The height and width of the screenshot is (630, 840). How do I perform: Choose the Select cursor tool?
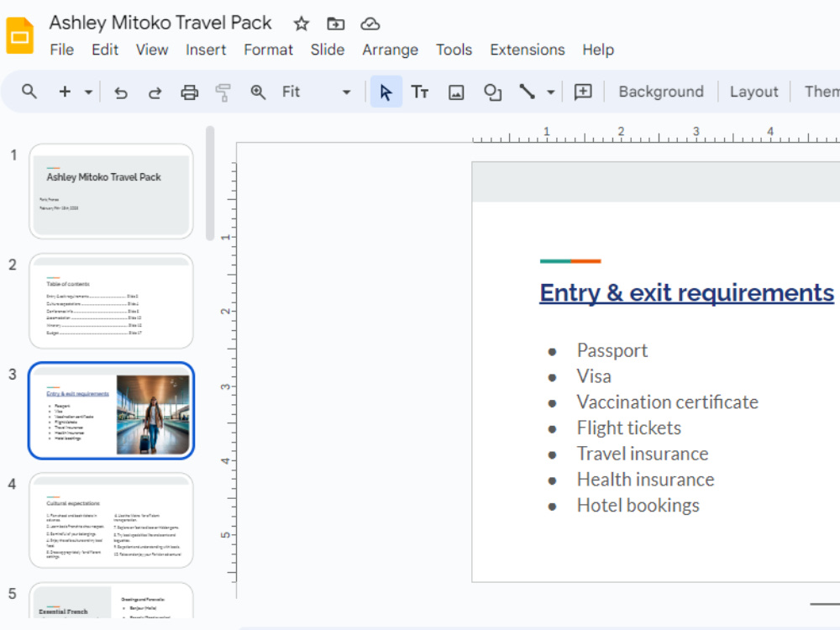386,92
